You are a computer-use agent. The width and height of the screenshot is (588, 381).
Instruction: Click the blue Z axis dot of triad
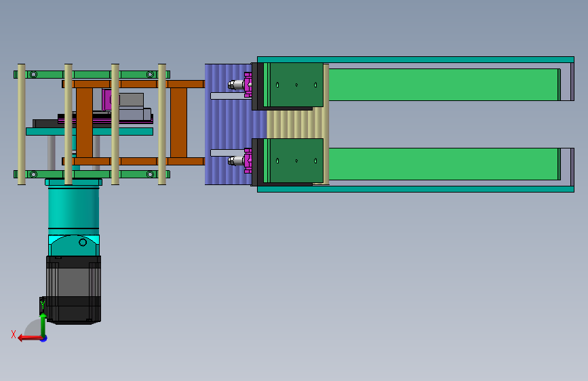44,339
